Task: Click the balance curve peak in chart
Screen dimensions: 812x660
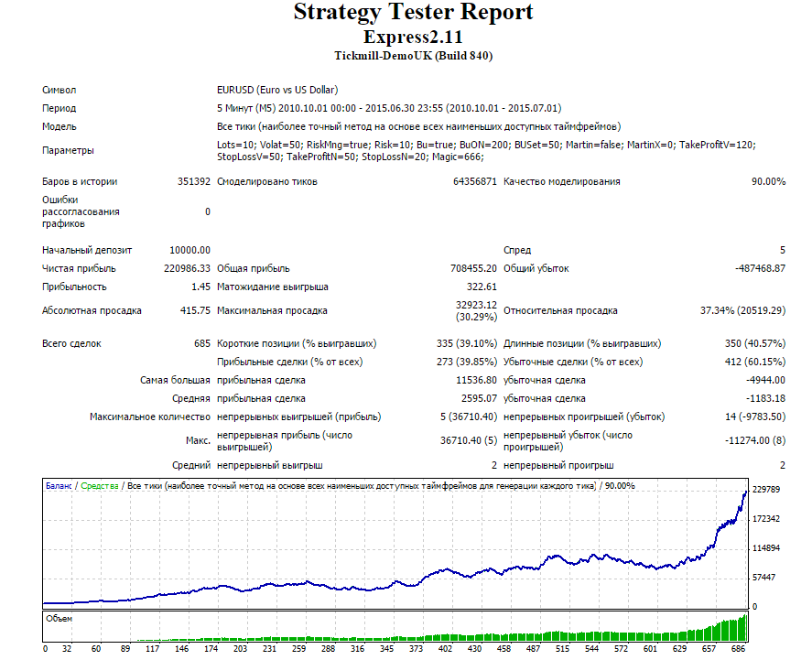Action: coord(745,492)
